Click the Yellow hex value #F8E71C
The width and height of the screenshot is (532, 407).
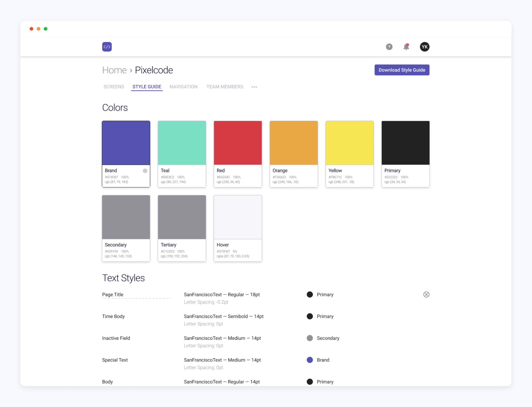click(x=335, y=177)
